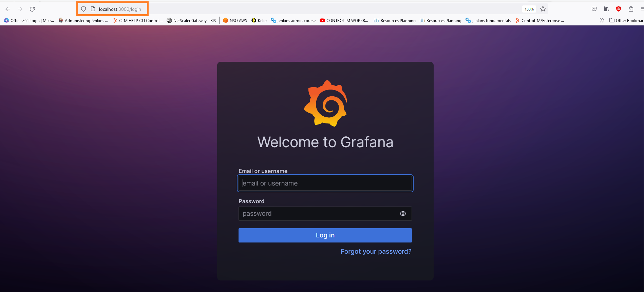Open the Pocket save icon
Screen dimensions: 644x292
[594, 9]
